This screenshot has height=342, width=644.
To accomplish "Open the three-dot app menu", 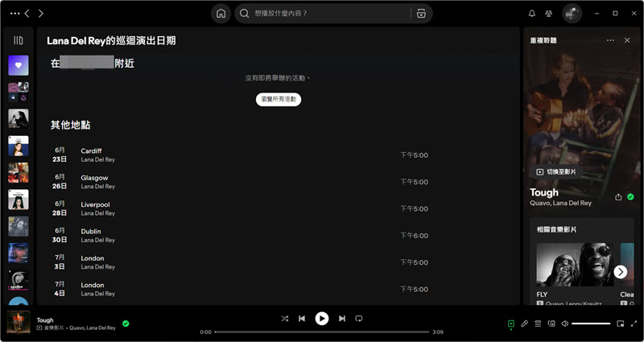I will tap(14, 14).
